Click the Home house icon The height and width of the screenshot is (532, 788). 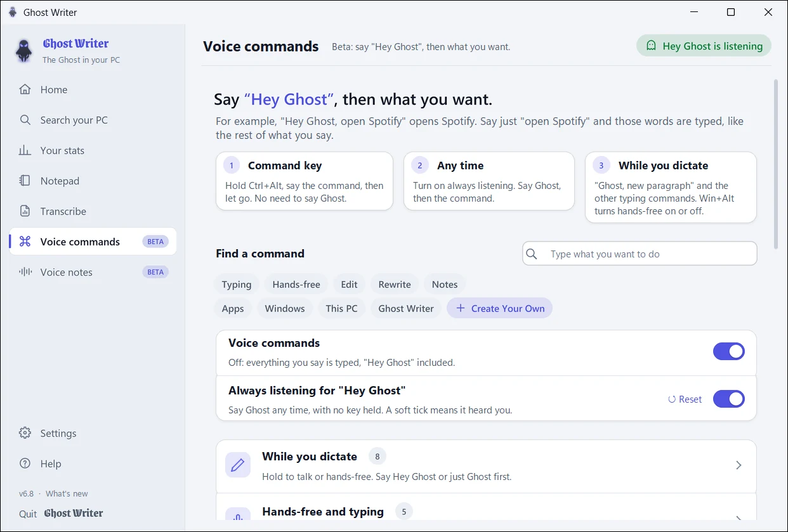tap(25, 89)
